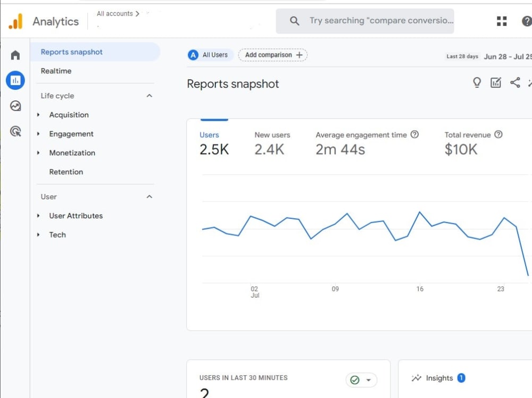This screenshot has width=532, height=398.
Task: Show help for Average engagement time
Action: 414,134
